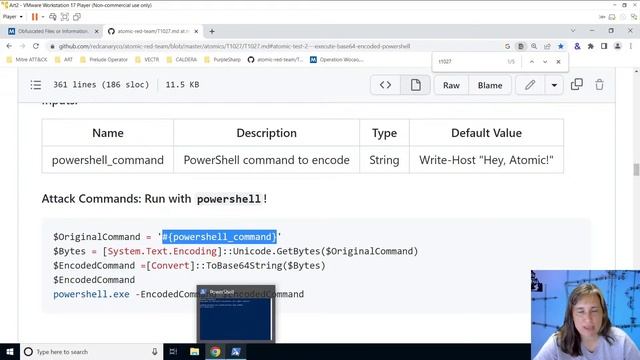
Task: Switch to source code view
Action: coord(385,85)
